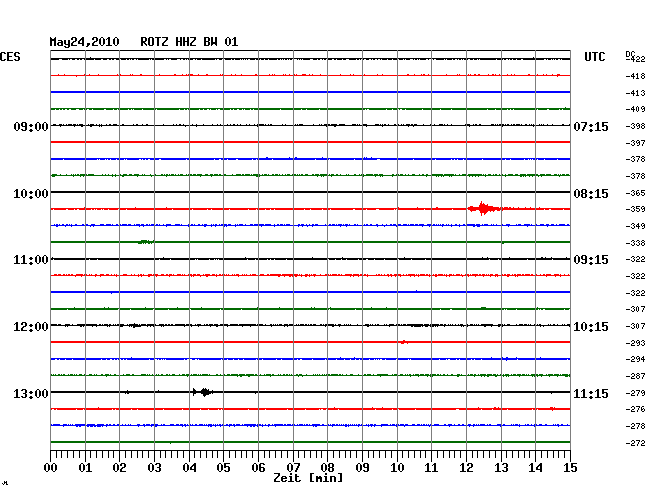
Task: Click the DC offset value "-294"
Action: pyautogui.click(x=635, y=359)
